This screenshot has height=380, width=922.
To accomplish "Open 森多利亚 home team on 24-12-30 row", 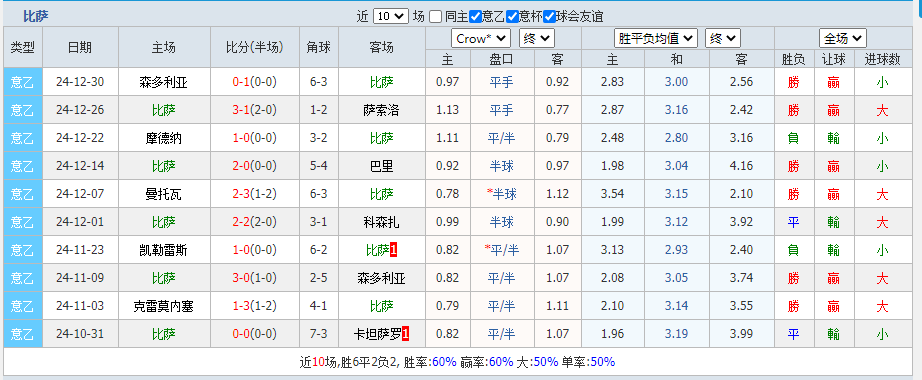I will pyautogui.click(x=164, y=82).
